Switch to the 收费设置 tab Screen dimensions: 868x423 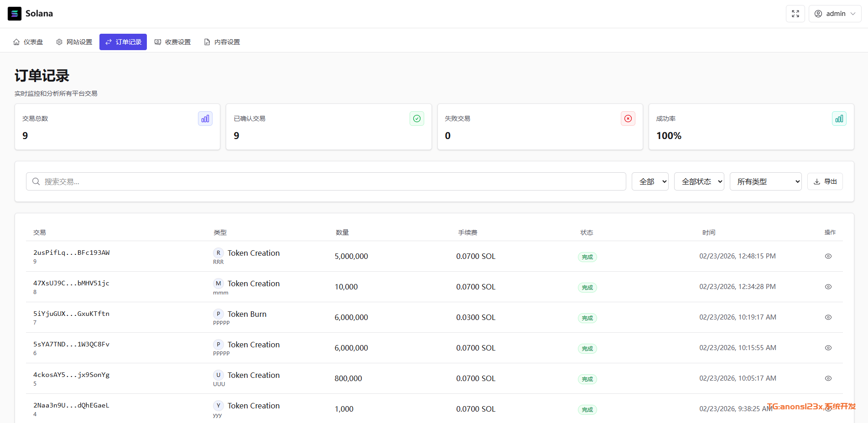[x=173, y=42]
